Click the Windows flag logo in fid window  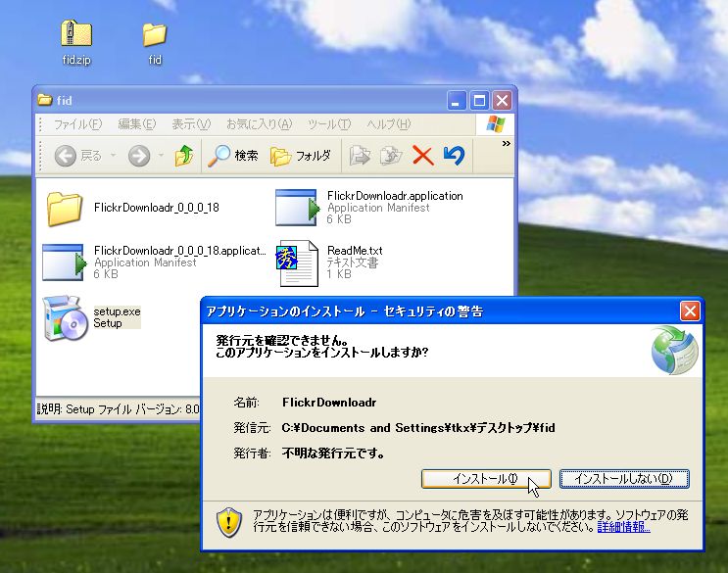coord(496,124)
